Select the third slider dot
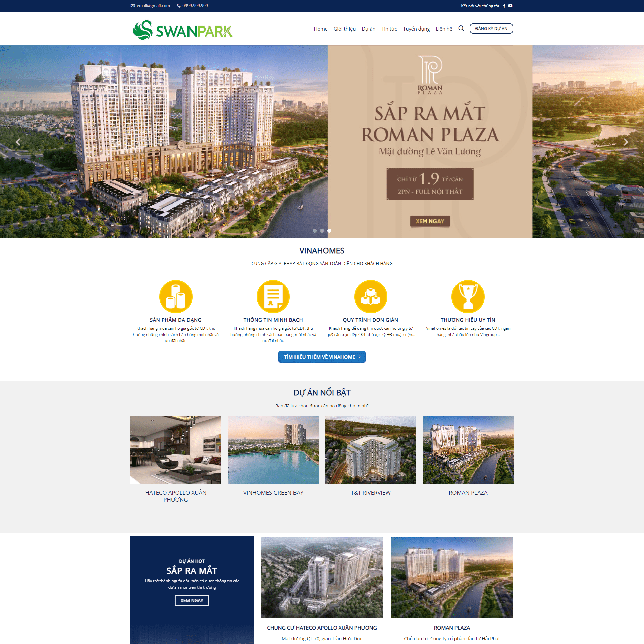The height and width of the screenshot is (644, 644). pyautogui.click(x=329, y=231)
